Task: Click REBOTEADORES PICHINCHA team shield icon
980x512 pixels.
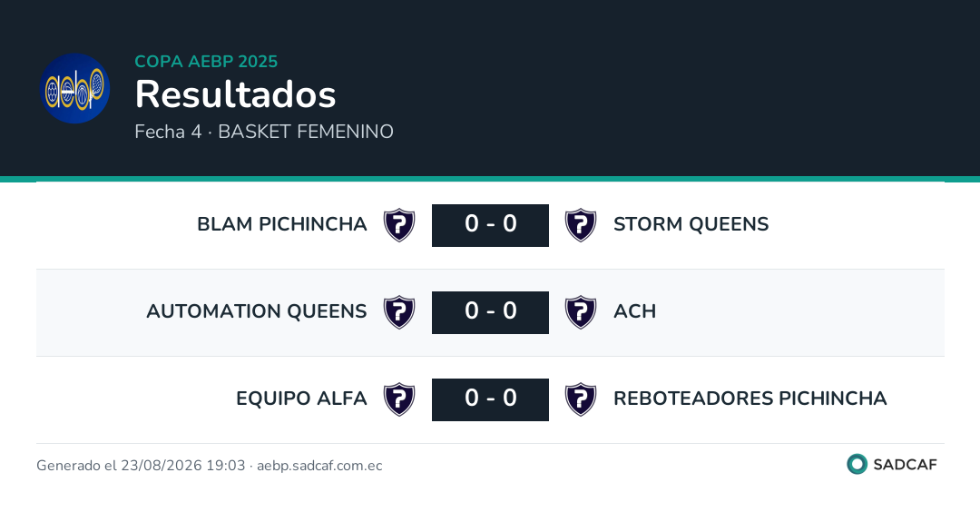Action: point(581,399)
